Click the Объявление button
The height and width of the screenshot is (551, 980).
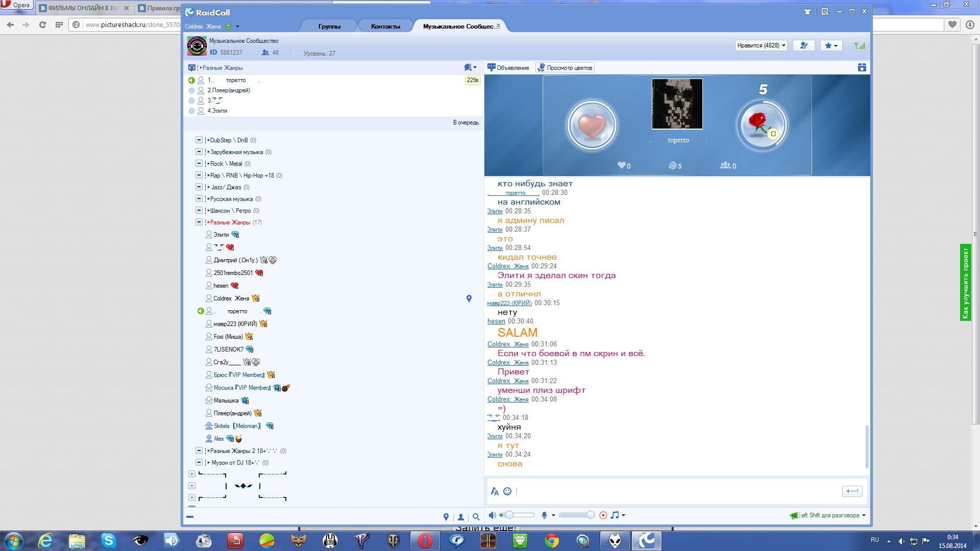[508, 67]
